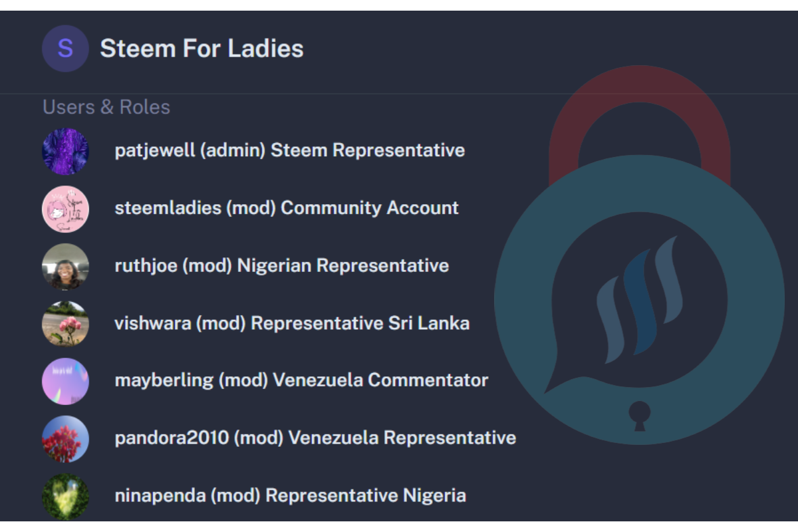Image resolution: width=798 pixels, height=532 pixels.
Task: Click pandora2010 Venezuela Representative entry
Action: (x=315, y=438)
